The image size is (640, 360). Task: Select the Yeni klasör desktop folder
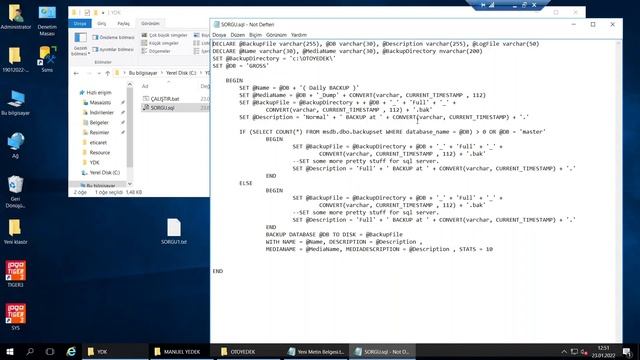[x=15, y=232]
